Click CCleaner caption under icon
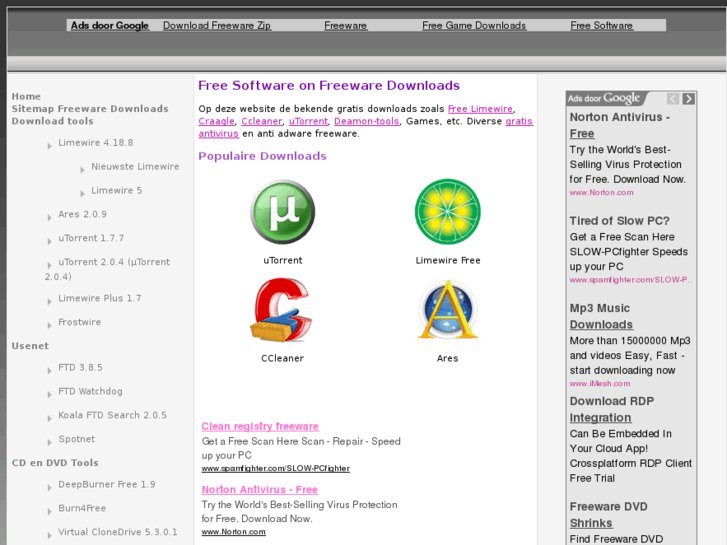 coord(282,359)
